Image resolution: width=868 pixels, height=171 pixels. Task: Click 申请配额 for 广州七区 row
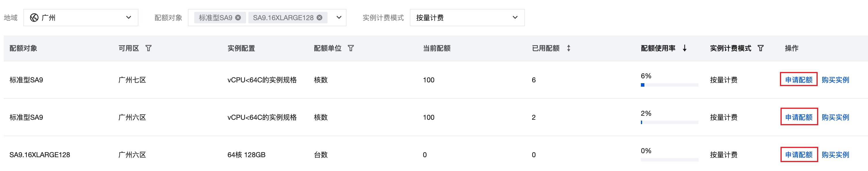tap(799, 80)
